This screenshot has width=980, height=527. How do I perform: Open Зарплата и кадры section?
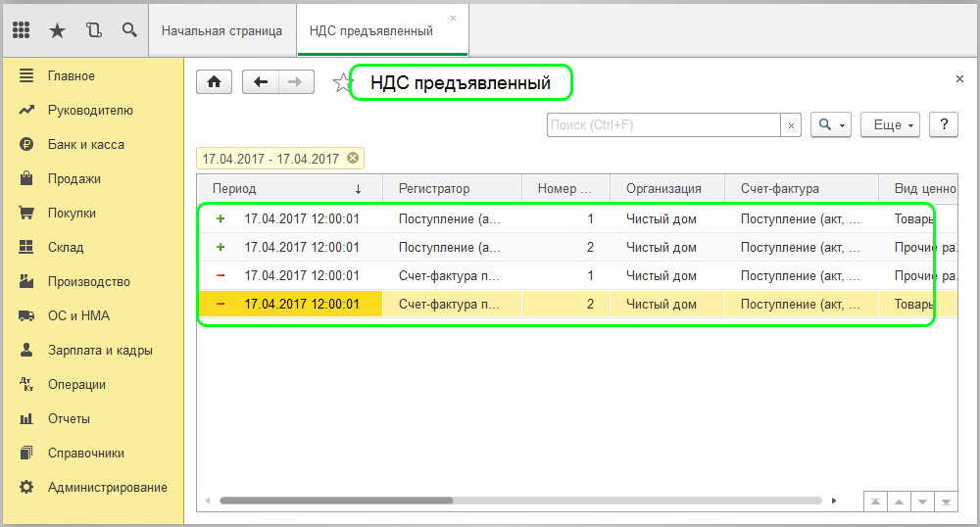100,350
